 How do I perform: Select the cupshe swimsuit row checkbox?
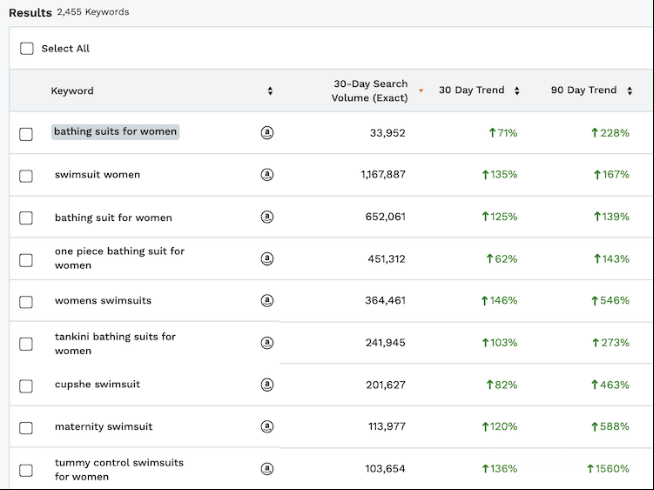[x=26, y=386]
